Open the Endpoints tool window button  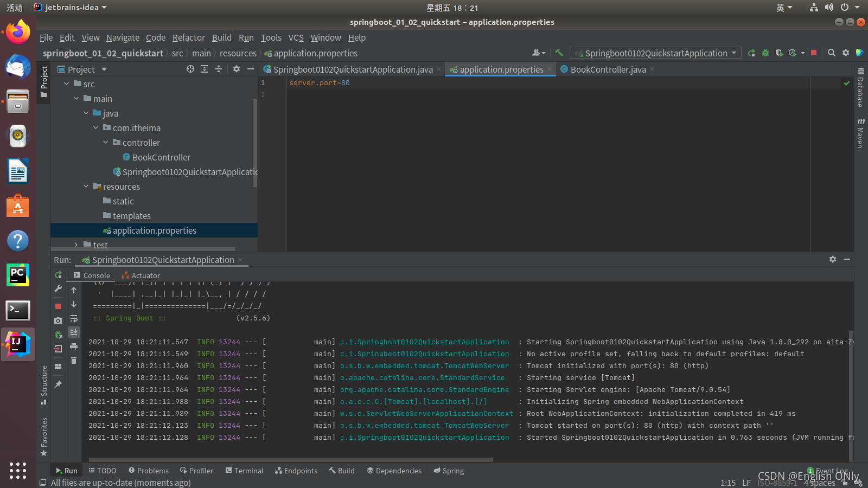click(296, 471)
